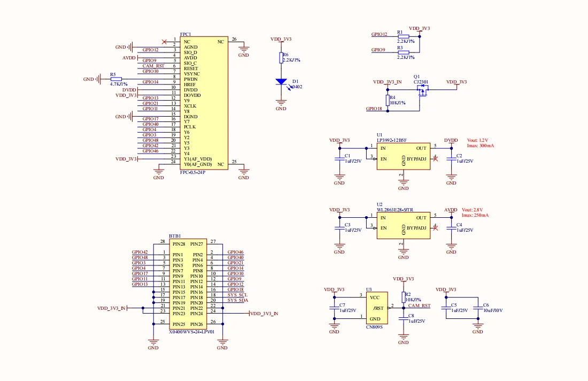Click the GND symbol below the D1 LED
The image size is (588, 381).
(281, 103)
